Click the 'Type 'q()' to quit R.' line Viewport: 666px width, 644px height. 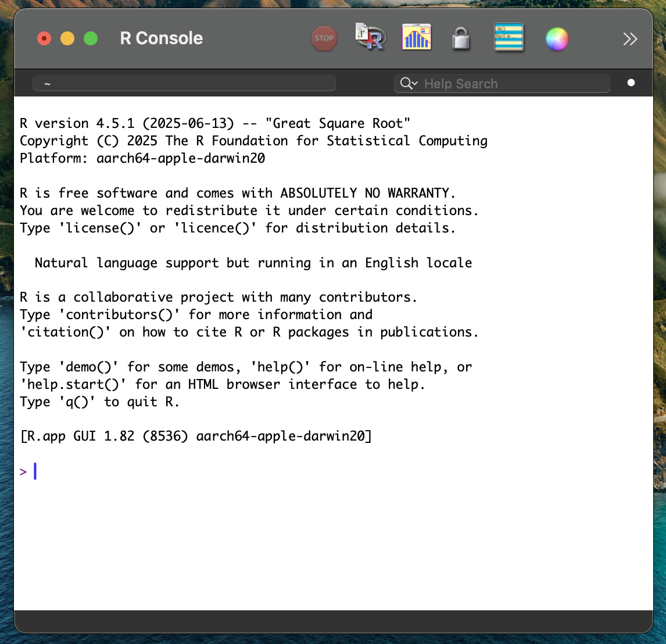pyautogui.click(x=100, y=402)
